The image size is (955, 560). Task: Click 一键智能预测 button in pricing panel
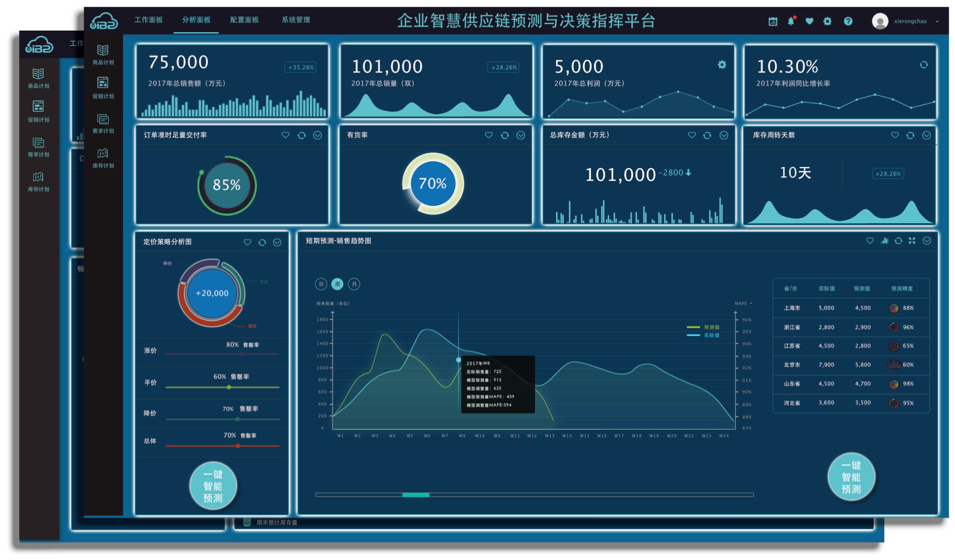[x=213, y=486]
